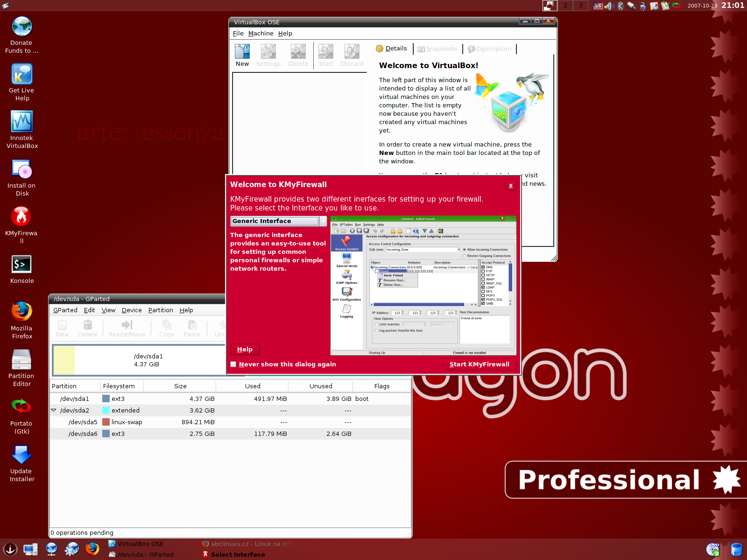
Task: Click Start KMyFirewall button
Action: coord(479,364)
